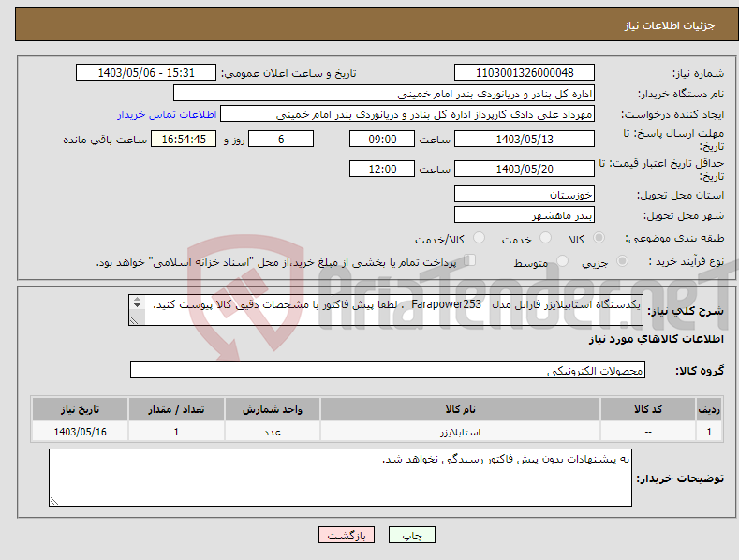Select the کالا radio button
The image size is (739, 560).
[x=599, y=238]
